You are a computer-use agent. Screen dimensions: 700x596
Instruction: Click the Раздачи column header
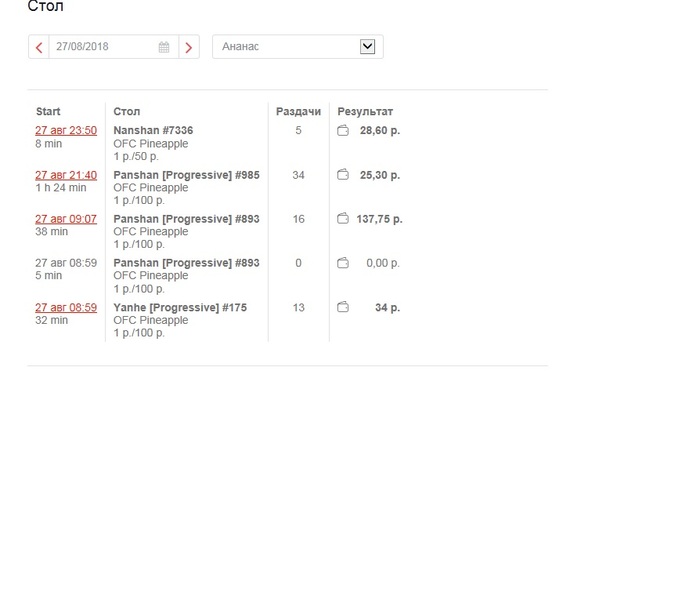pyautogui.click(x=298, y=112)
